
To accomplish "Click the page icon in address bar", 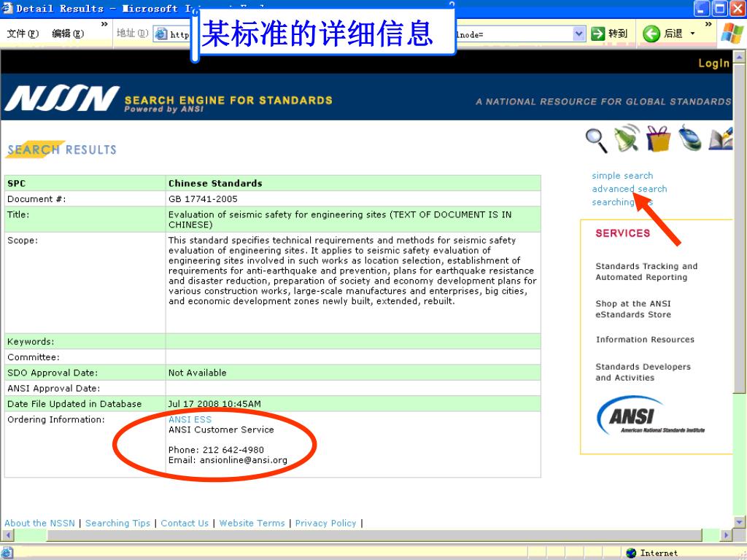I will click(x=161, y=34).
